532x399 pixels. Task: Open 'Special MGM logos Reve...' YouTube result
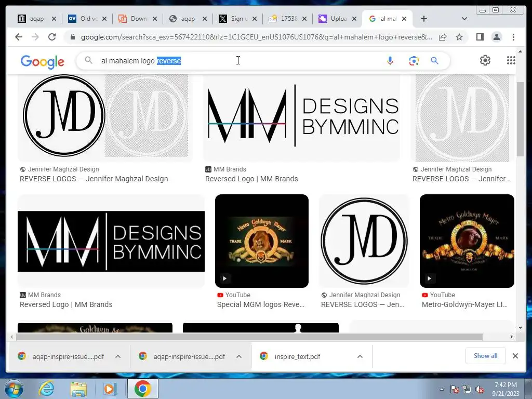(261, 304)
